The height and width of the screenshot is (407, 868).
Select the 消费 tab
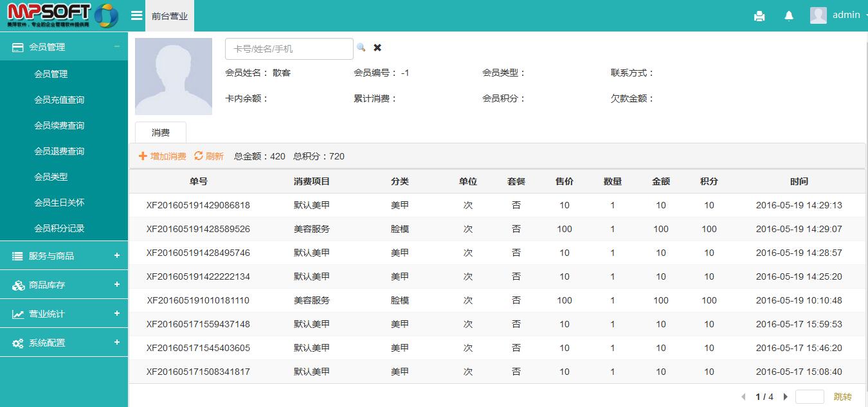(x=160, y=132)
